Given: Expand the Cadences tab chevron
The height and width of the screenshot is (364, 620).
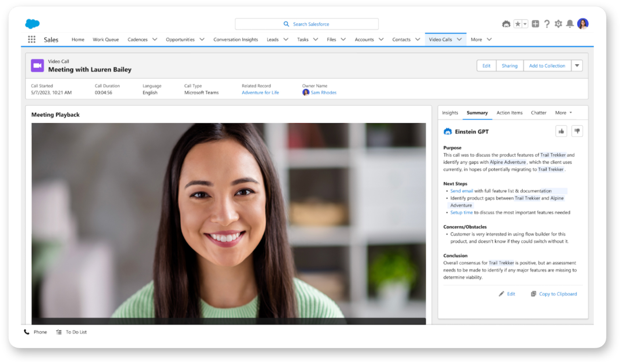Looking at the screenshot, I should [155, 40].
